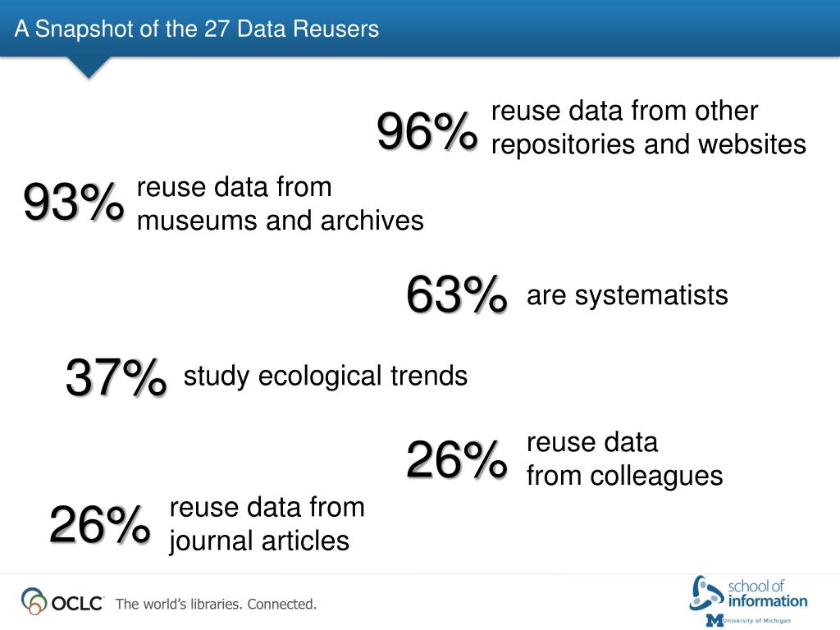Select the text 'journal articles'

(259, 541)
